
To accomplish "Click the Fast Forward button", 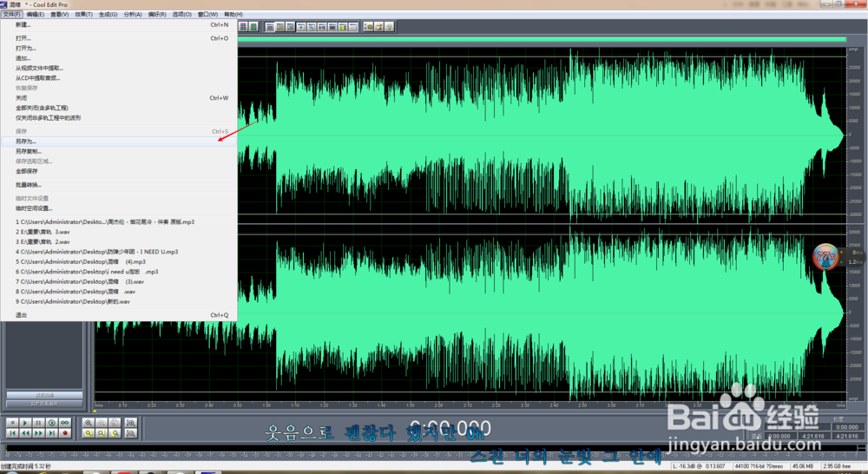I will (38, 433).
